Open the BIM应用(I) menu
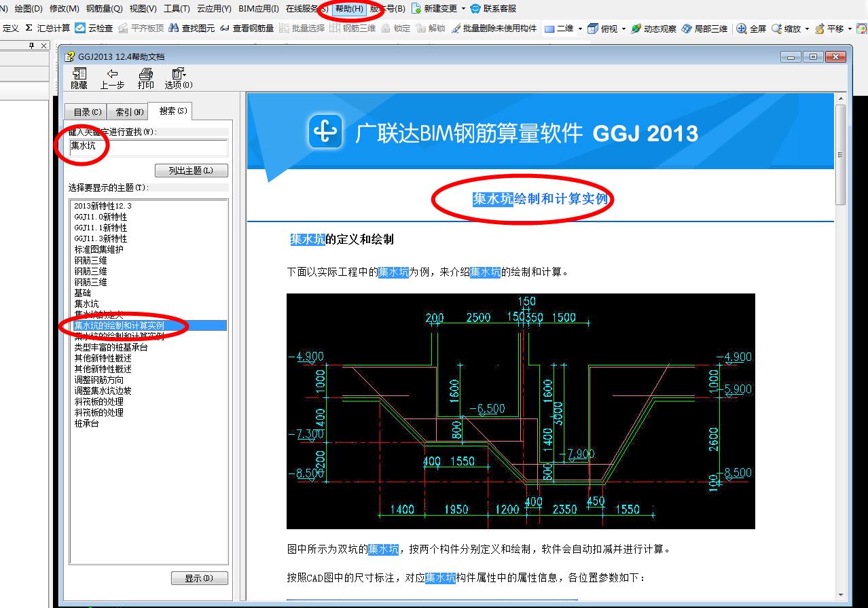This screenshot has height=608, width=868. 259,8
